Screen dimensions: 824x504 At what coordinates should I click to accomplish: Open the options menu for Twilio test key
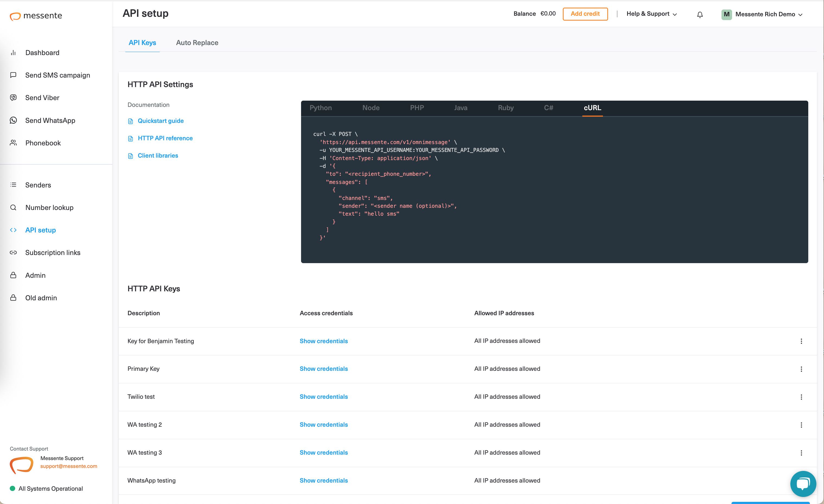tap(801, 397)
